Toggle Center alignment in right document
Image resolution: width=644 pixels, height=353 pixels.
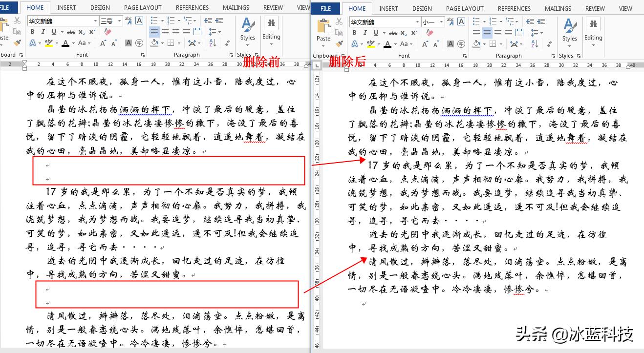(486, 33)
